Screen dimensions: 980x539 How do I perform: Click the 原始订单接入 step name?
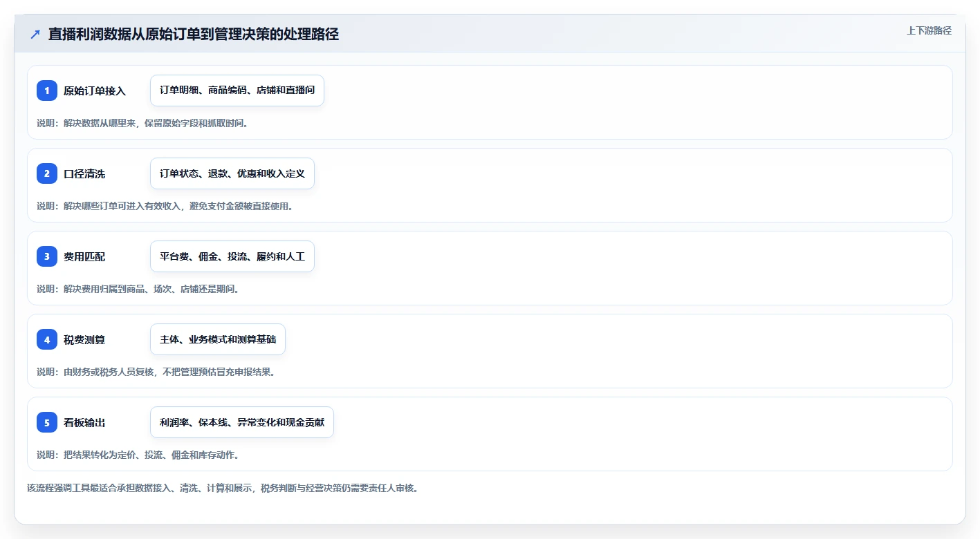(95, 91)
